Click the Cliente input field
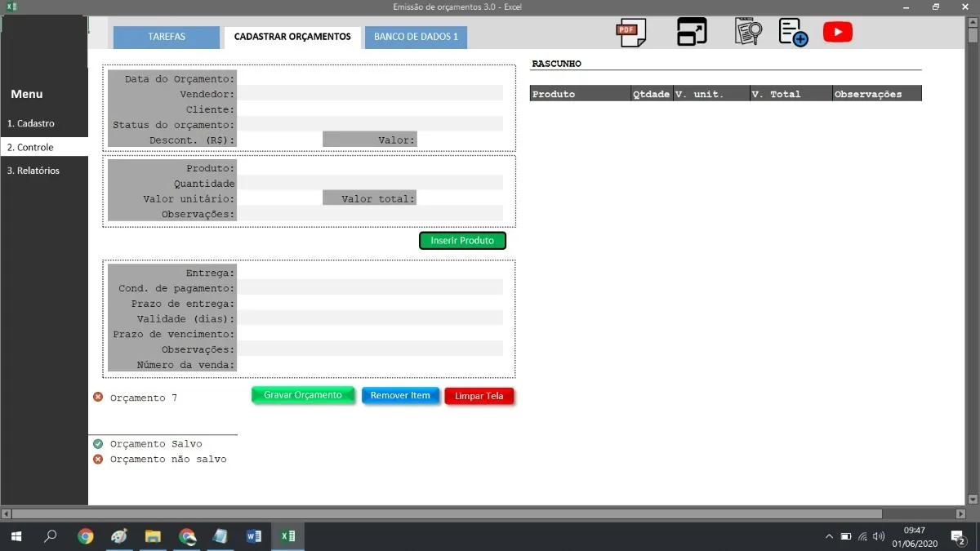 coord(370,109)
